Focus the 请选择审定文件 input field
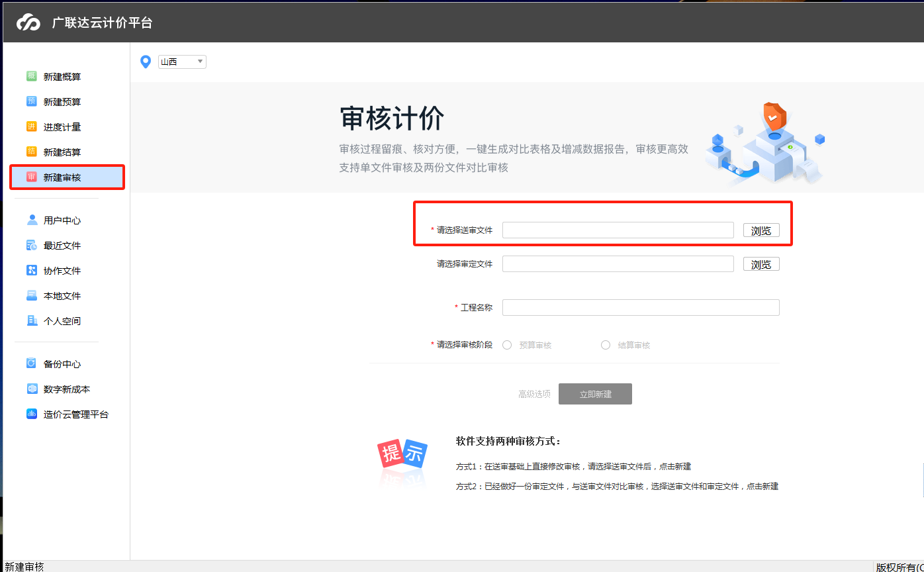 tap(618, 263)
